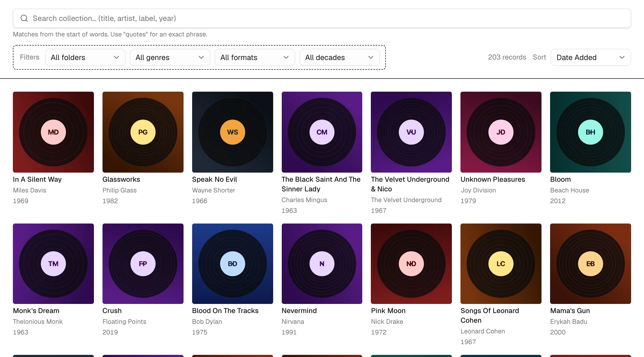
Task: Click artist name Beach House
Action: tap(570, 190)
